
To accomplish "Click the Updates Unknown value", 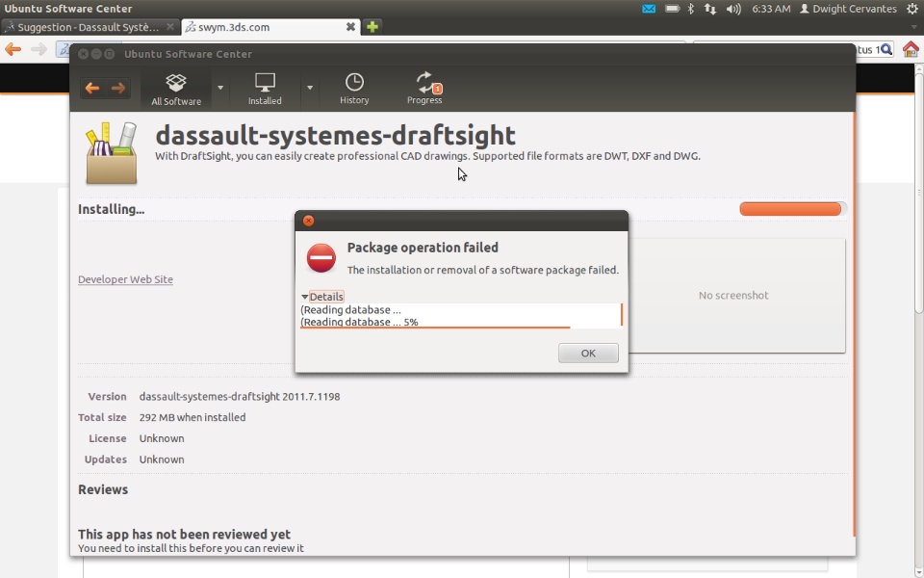I will 162,460.
